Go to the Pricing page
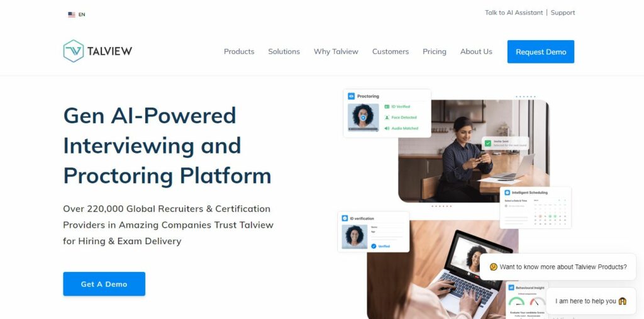Viewport: 644px width, 319px height. click(x=434, y=52)
